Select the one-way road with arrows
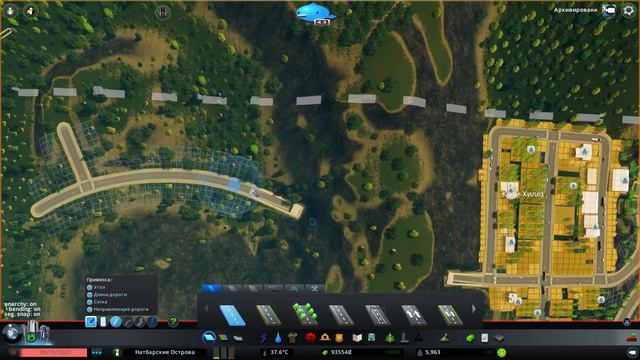 414,315
